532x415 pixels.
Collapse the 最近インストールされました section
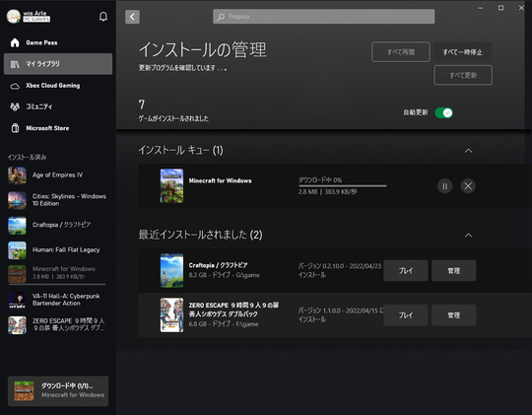(x=468, y=236)
